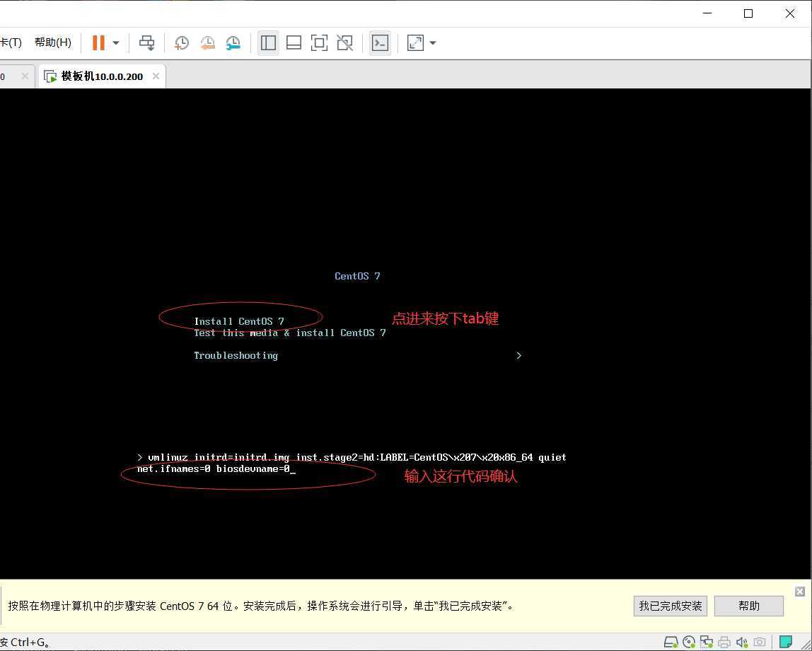Click the CentOS 7 boot menu title

357,276
